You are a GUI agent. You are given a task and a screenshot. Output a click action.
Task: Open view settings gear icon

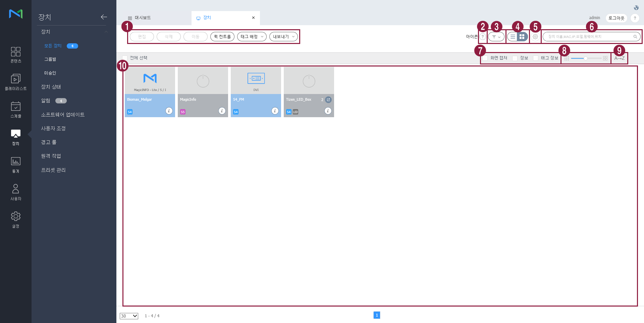coord(535,37)
